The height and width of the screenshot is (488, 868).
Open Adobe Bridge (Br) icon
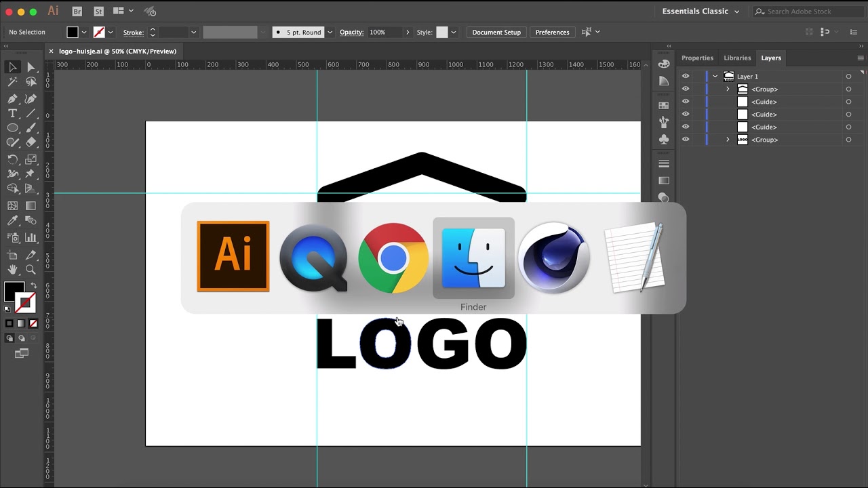(77, 12)
